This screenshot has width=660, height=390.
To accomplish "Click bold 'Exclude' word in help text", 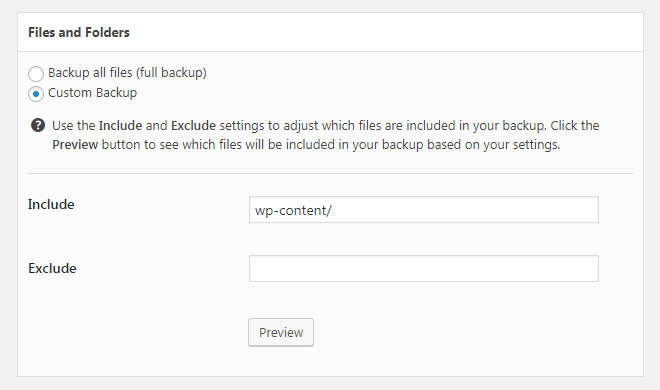I will pyautogui.click(x=193, y=125).
